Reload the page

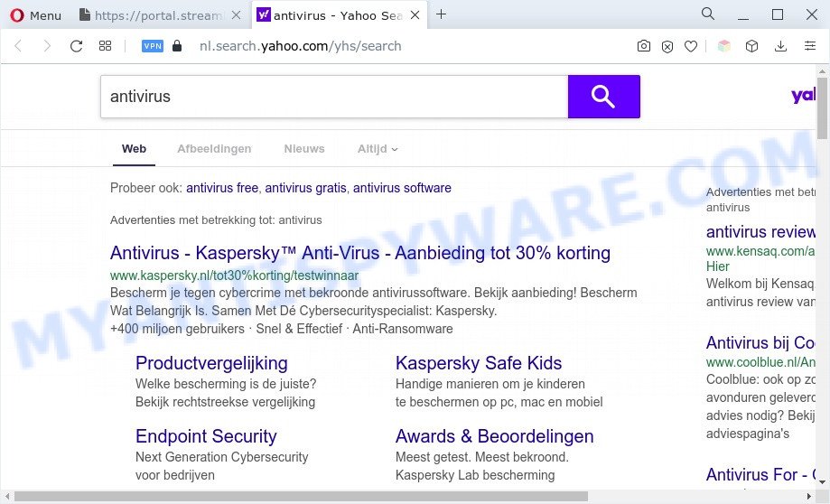pyautogui.click(x=76, y=46)
